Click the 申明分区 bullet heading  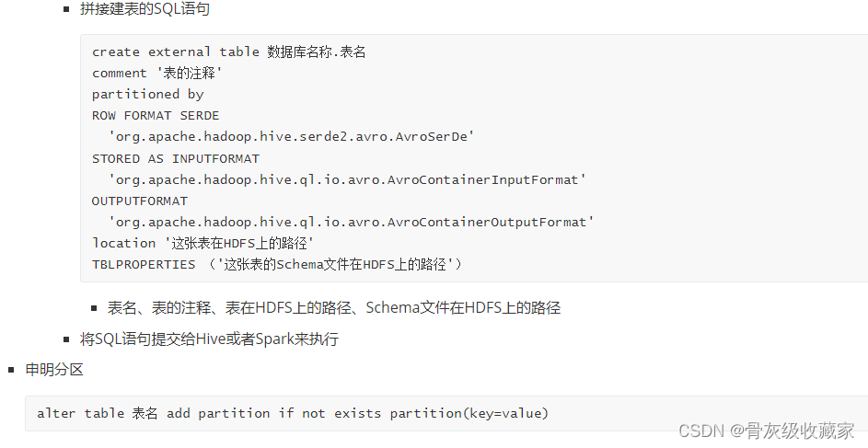[x=54, y=370]
